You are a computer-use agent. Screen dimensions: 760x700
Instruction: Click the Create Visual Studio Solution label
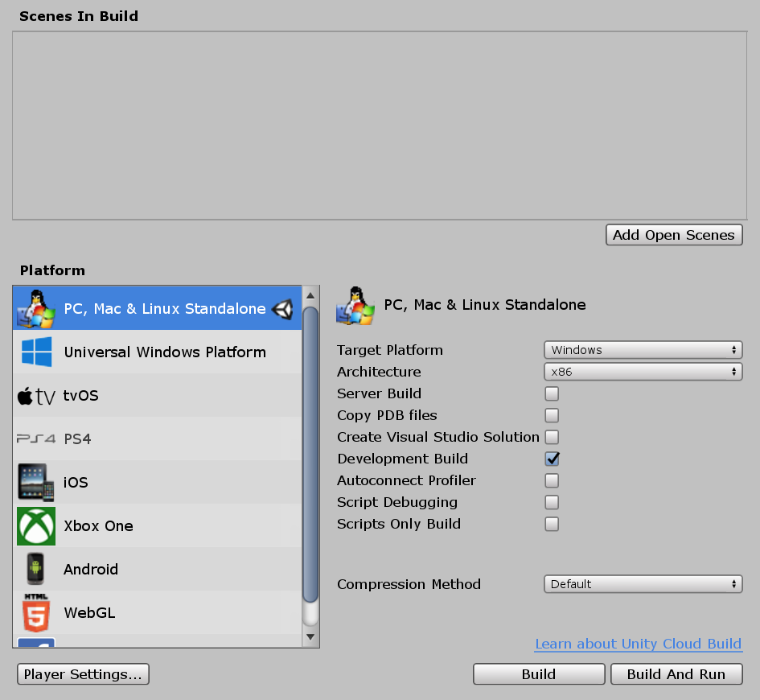[x=438, y=437]
